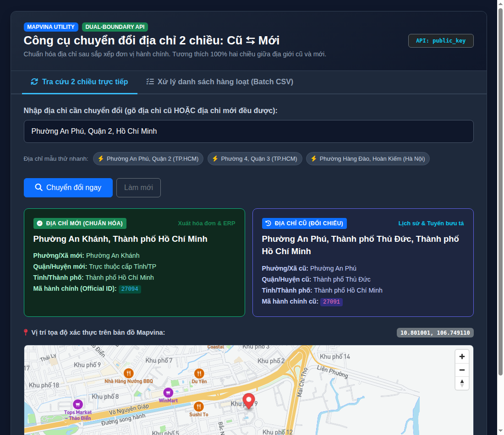Click the ĐỊA CHỈ MỚI (CHUẨN HÓA) label
This screenshot has height=435, width=504.
click(80, 223)
